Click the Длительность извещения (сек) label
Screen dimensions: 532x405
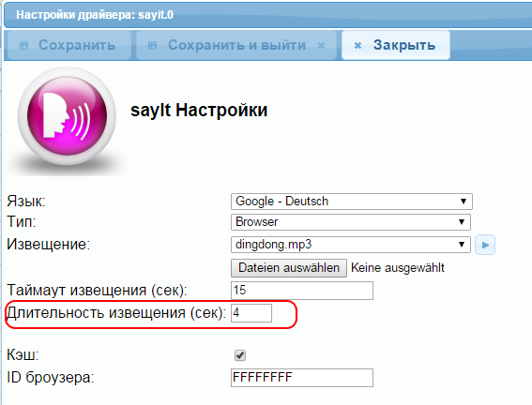(116, 313)
